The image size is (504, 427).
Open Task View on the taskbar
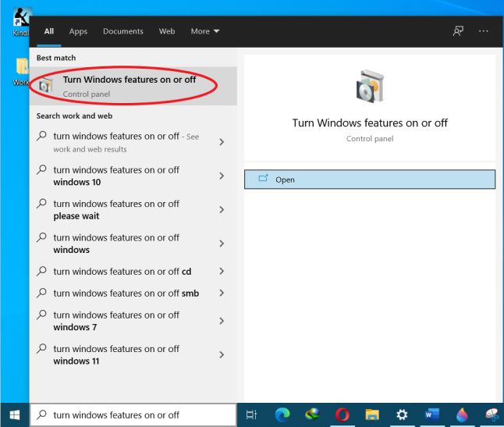pos(251,415)
